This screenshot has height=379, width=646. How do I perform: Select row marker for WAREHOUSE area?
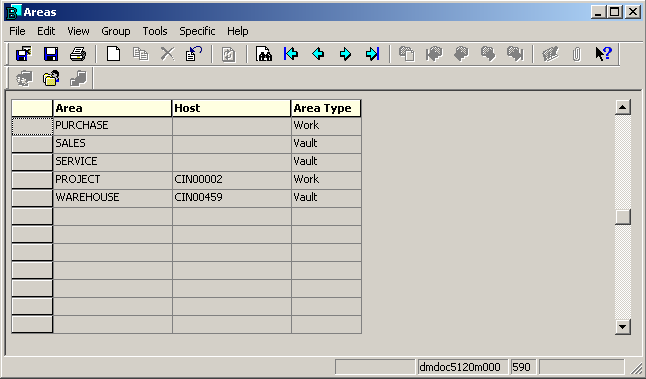pos(32,198)
